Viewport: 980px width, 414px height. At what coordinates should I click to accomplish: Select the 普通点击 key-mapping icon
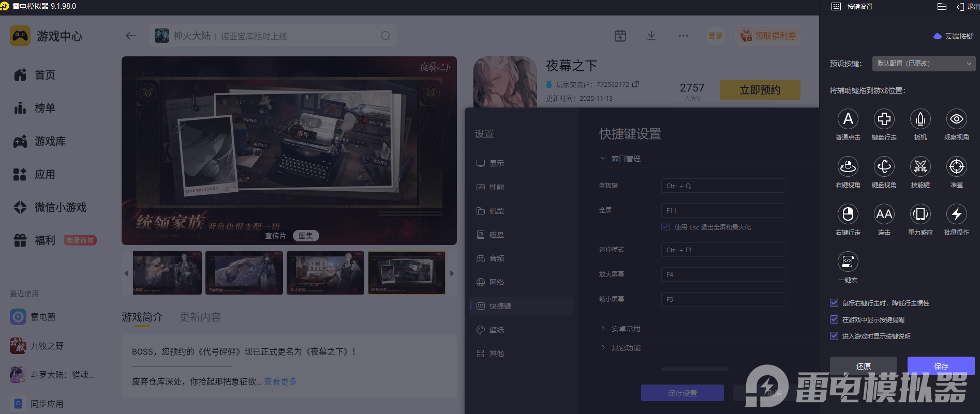coord(848,119)
